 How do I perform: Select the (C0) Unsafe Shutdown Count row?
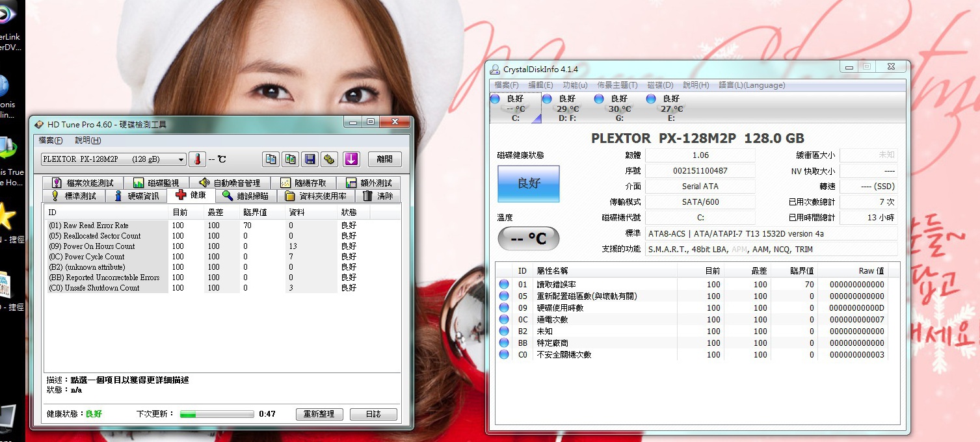point(221,288)
